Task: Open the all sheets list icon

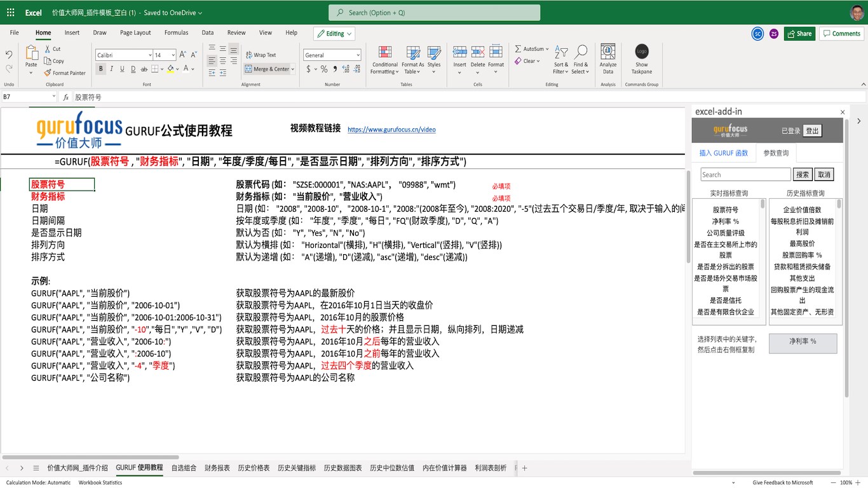Action: pos(36,468)
